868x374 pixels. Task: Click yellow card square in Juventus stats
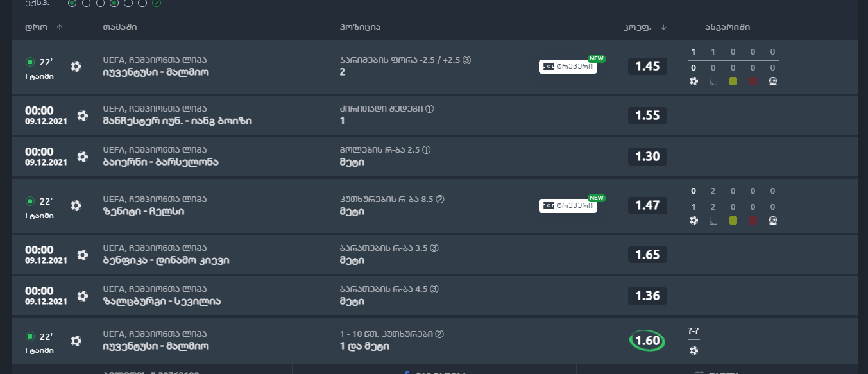tap(733, 81)
